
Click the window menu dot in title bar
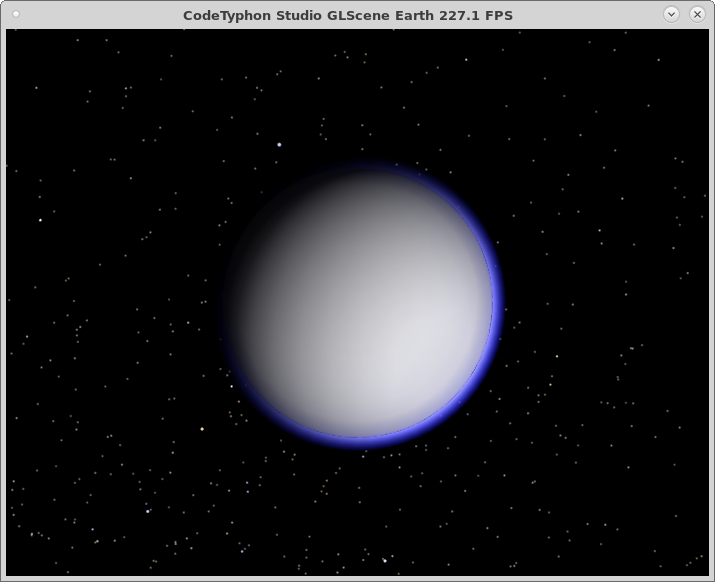(16, 14)
